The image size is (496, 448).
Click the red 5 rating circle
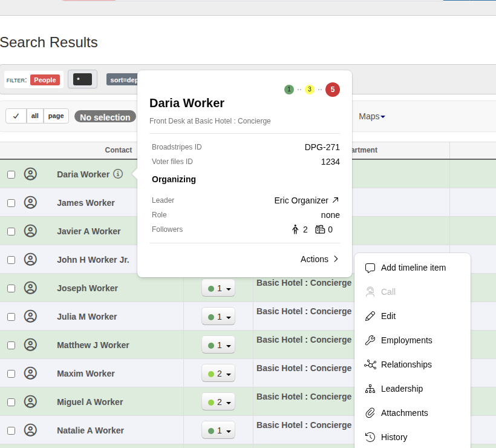coord(332,88)
